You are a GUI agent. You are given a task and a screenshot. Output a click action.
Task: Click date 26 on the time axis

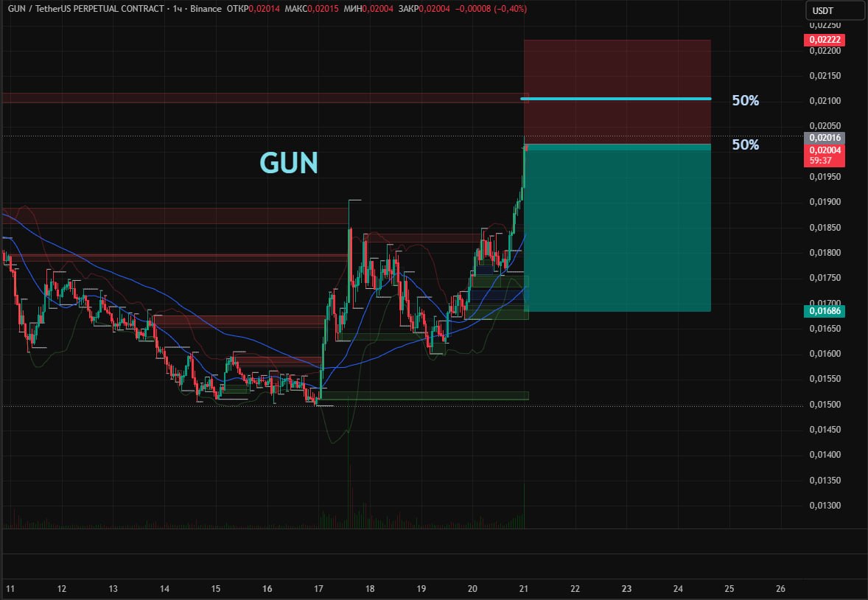780,589
